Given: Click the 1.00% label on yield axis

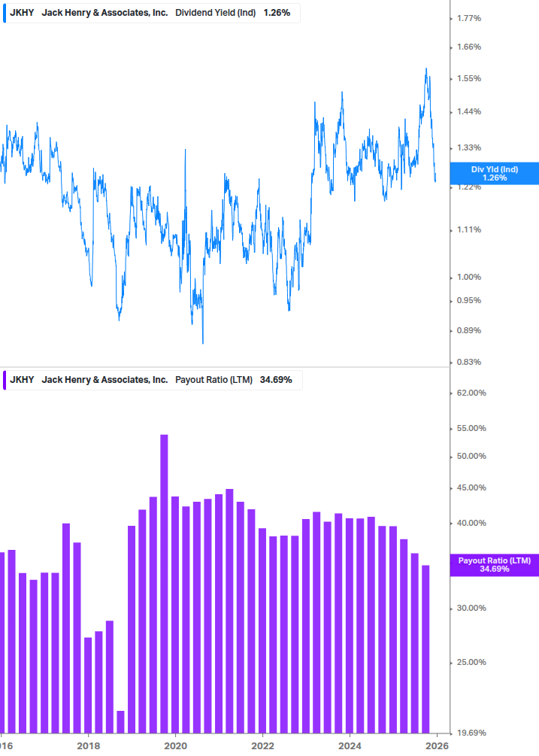Looking at the screenshot, I should (x=468, y=277).
